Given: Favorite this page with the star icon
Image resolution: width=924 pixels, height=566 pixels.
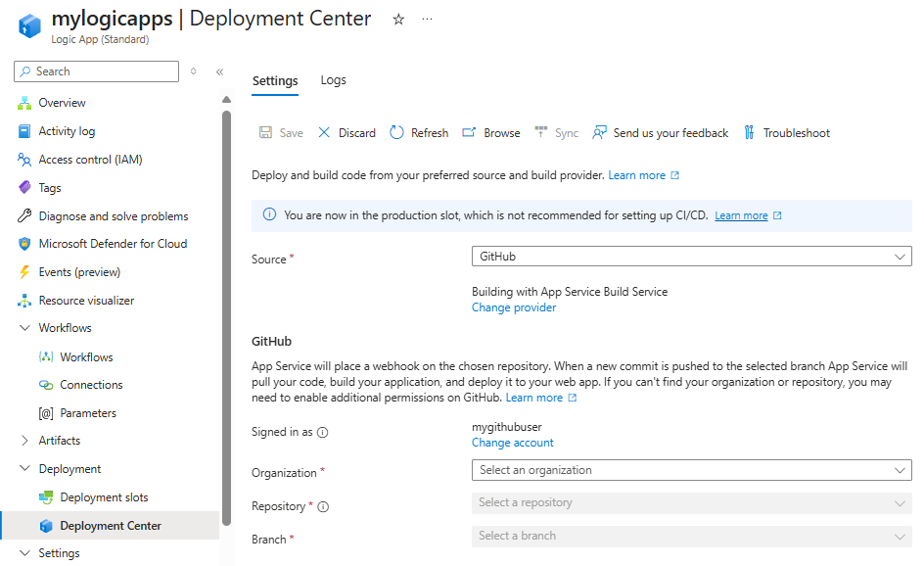Looking at the screenshot, I should pyautogui.click(x=399, y=20).
